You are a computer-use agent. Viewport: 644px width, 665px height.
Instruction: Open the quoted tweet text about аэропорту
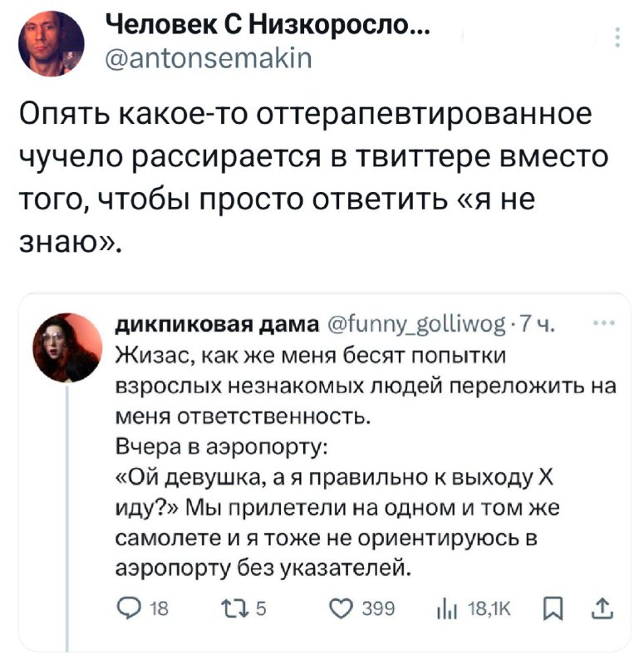coord(366,461)
